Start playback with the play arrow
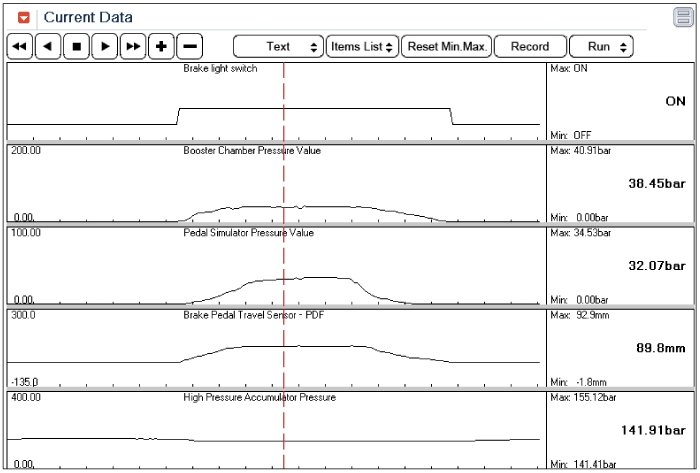 [105, 46]
